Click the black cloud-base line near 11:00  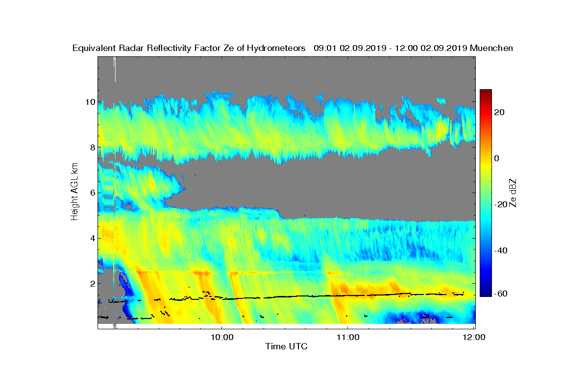point(348,295)
